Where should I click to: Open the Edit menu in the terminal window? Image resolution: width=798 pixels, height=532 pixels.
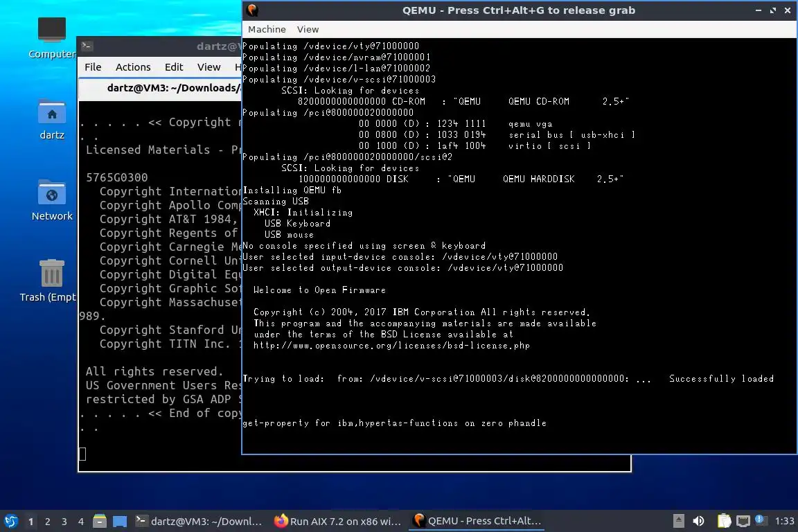(x=174, y=67)
